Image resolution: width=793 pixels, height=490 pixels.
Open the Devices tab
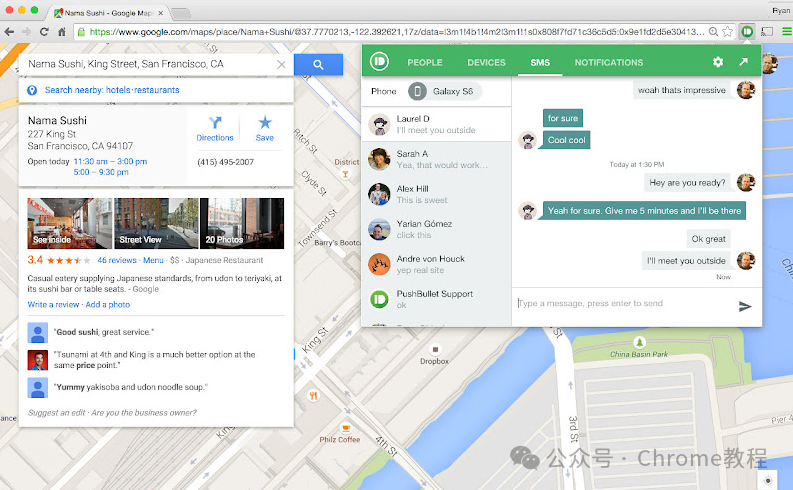[486, 62]
